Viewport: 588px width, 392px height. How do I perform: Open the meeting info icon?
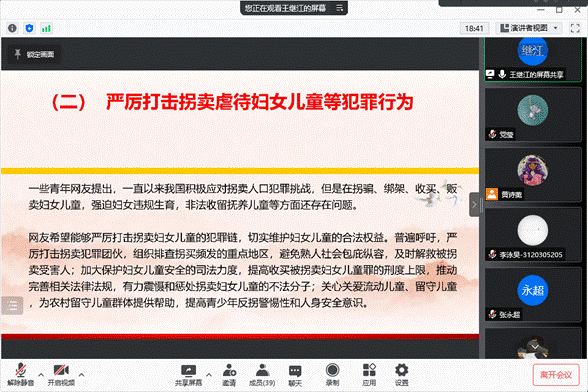[12, 28]
